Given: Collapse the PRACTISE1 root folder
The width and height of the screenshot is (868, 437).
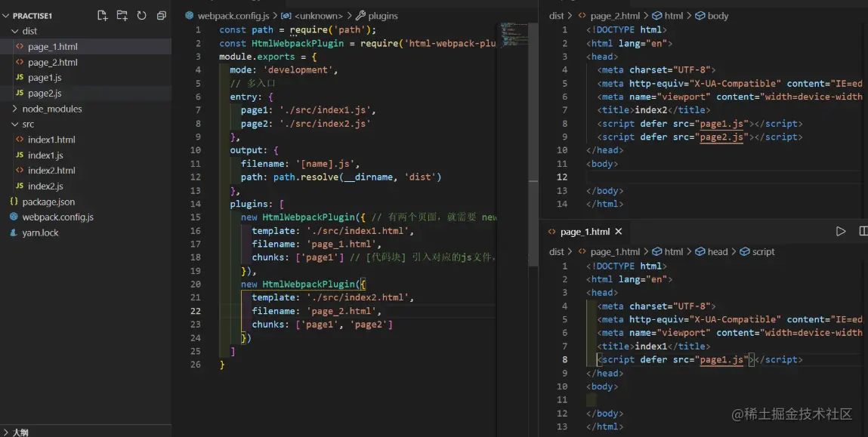Looking at the screenshot, I should (5, 16).
